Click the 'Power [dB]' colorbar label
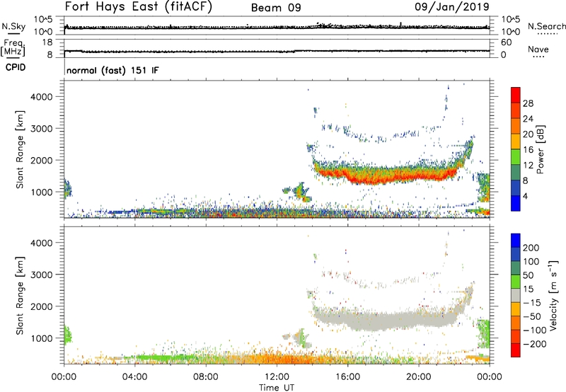This screenshot has width=566, height=392. pos(540,150)
